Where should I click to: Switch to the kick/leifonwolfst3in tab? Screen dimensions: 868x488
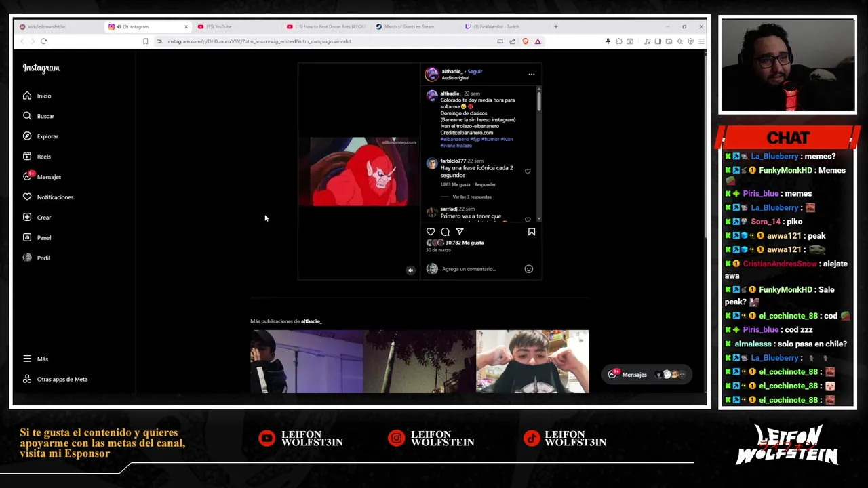coord(58,26)
